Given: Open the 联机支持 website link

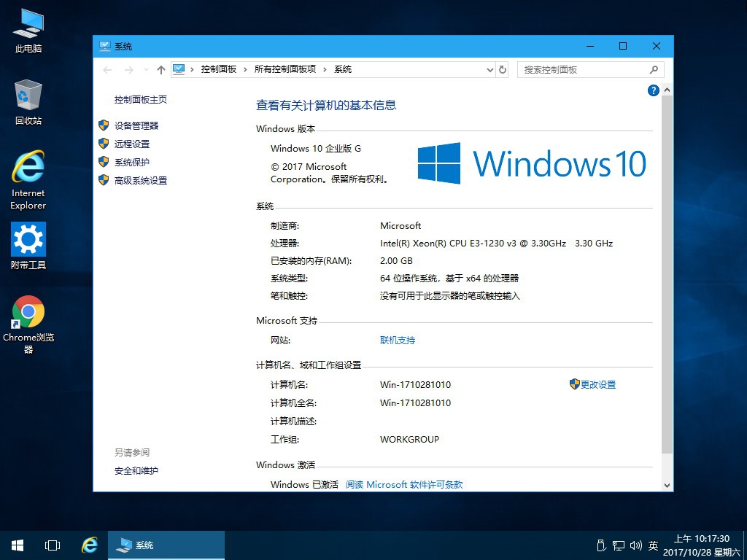Looking at the screenshot, I should click(x=398, y=341).
